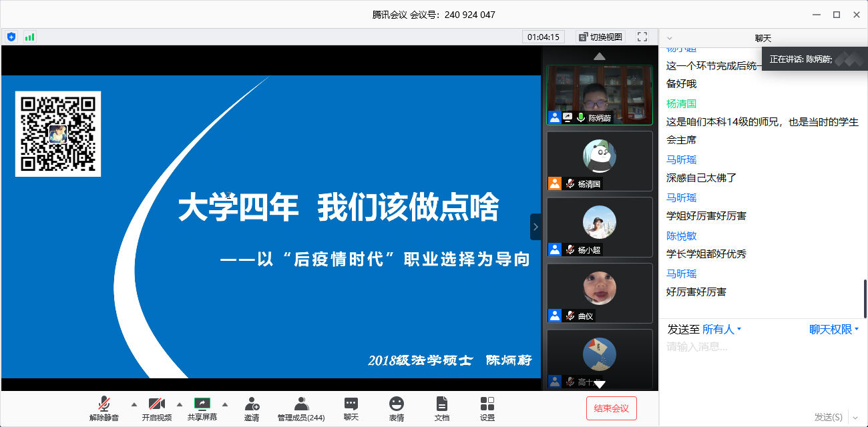Open the 聊天权限 permissions dropdown

tap(833, 330)
